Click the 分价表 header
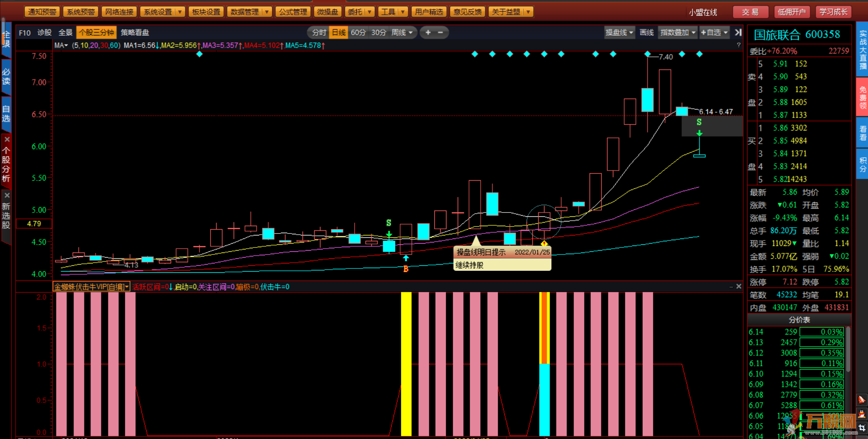This screenshot has height=439, width=868. [799, 320]
